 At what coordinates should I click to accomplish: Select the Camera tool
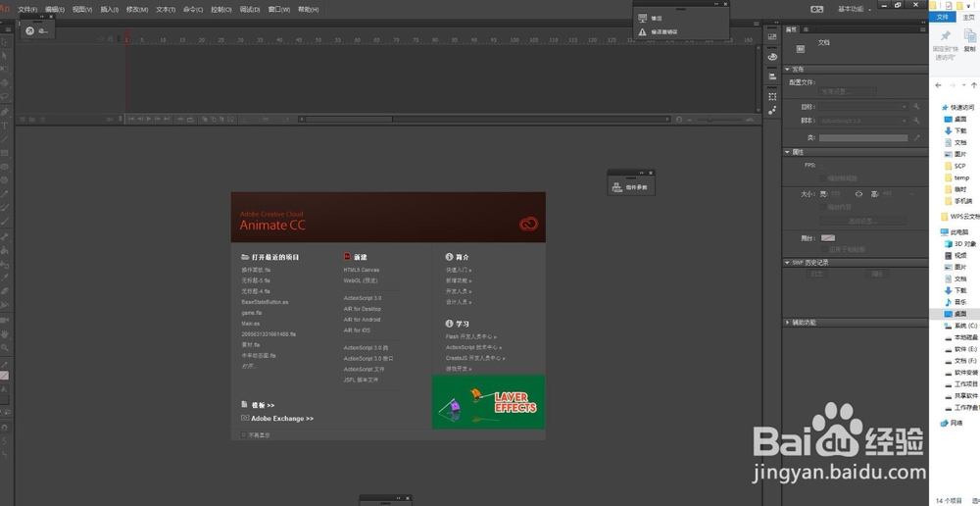pyautogui.click(x=4, y=320)
